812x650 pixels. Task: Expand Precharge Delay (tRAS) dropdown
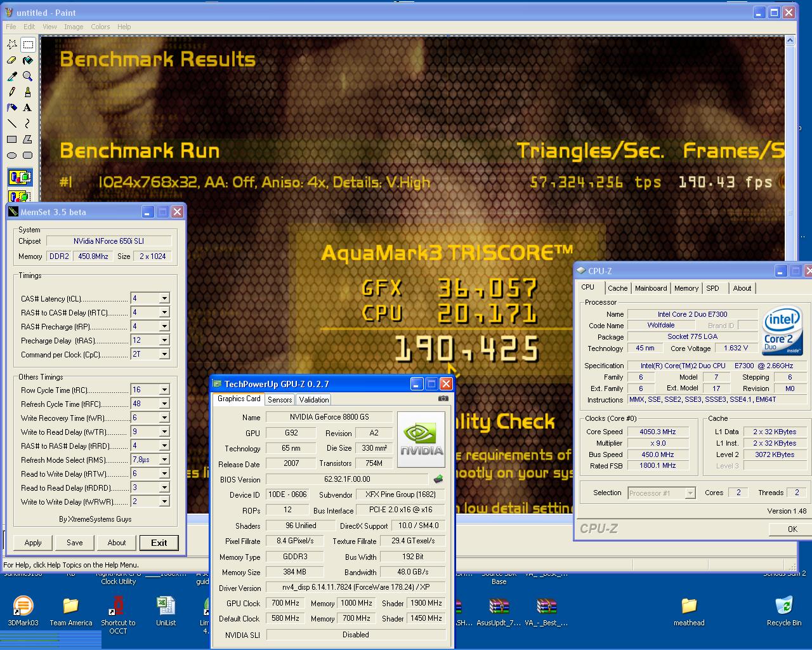164,340
